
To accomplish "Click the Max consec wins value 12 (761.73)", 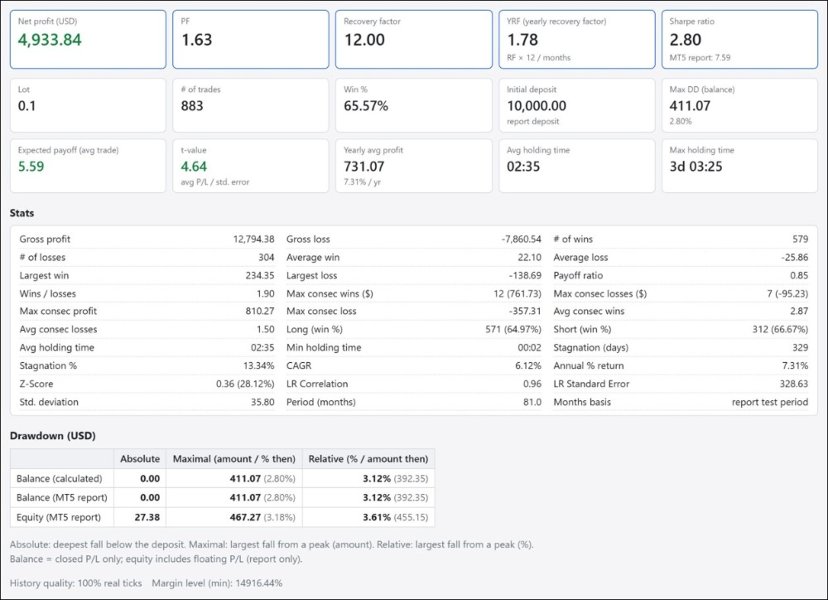I will pyautogui.click(x=517, y=294).
